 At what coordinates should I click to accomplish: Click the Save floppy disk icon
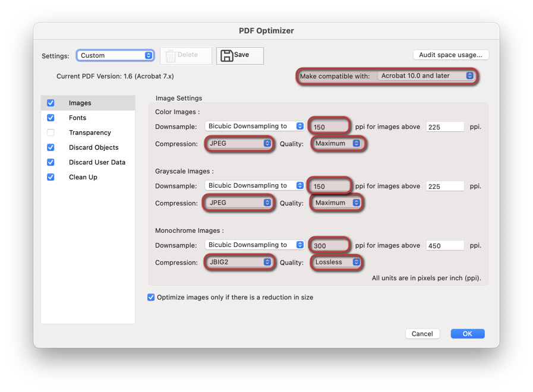[x=226, y=55]
